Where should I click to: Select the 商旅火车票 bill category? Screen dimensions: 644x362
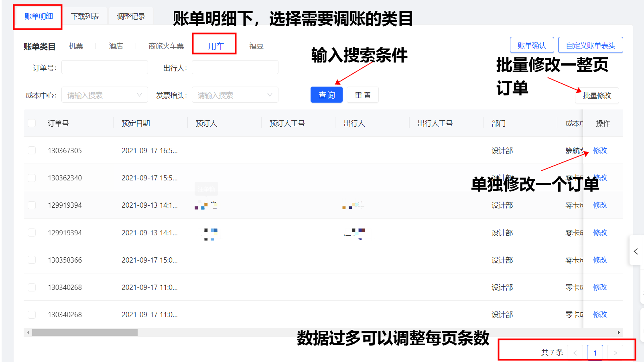coord(166,46)
